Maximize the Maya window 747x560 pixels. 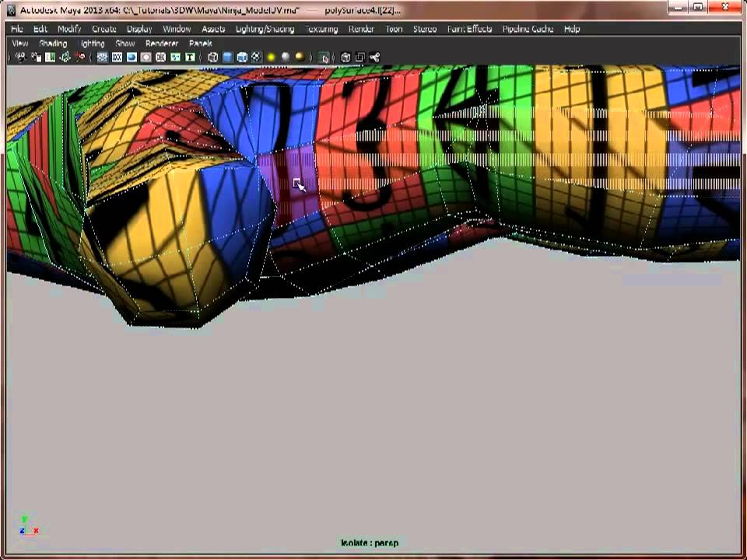pos(699,7)
